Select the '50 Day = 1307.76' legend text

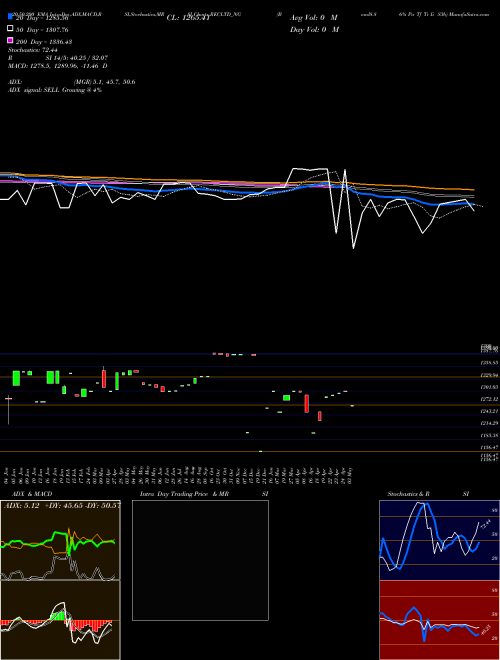(42, 30)
